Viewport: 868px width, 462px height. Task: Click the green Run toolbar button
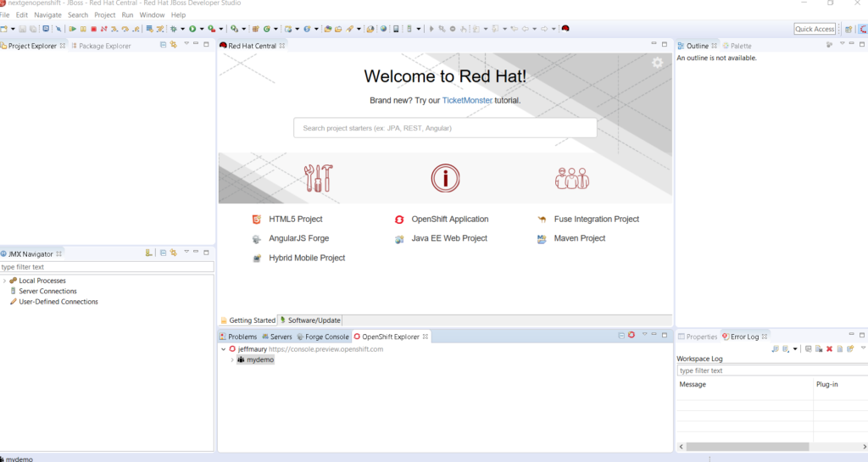(192, 29)
